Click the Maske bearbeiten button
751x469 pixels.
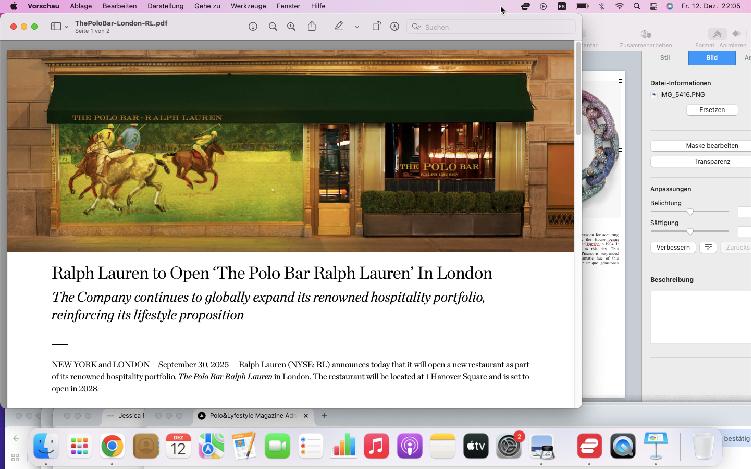tap(711, 146)
